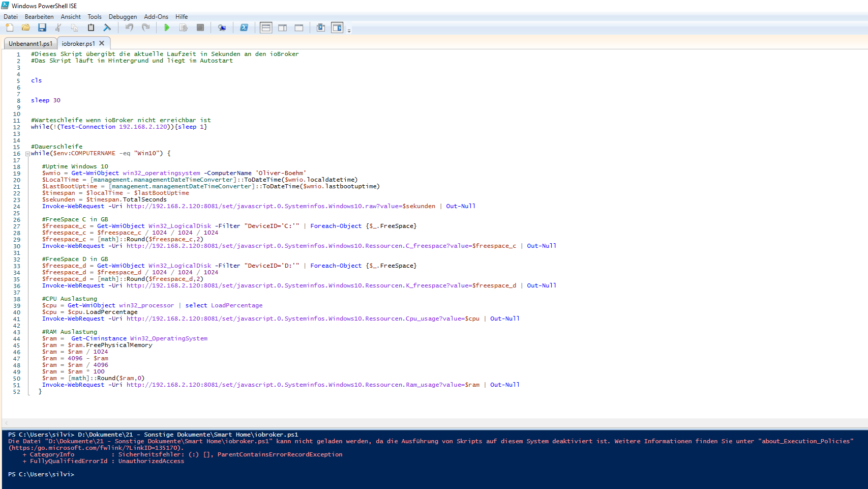
Task: Click the go.microsoft.com fwlink URL in console
Action: click(96, 448)
